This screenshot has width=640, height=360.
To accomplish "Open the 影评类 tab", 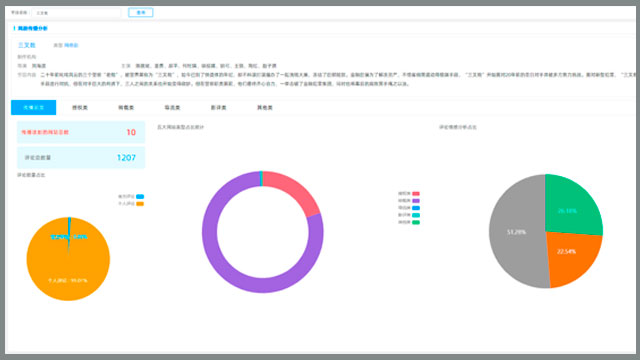I will [218, 107].
